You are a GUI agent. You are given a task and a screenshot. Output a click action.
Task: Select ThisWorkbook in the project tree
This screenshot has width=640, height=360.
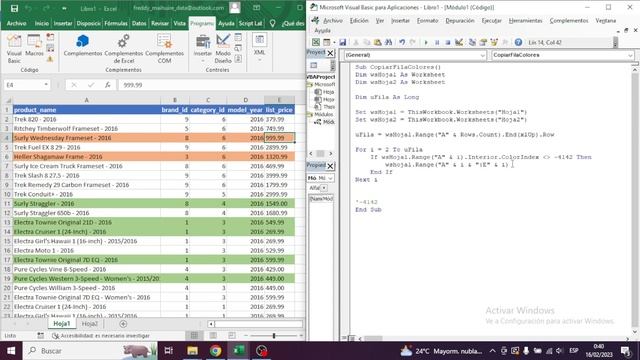324,107
